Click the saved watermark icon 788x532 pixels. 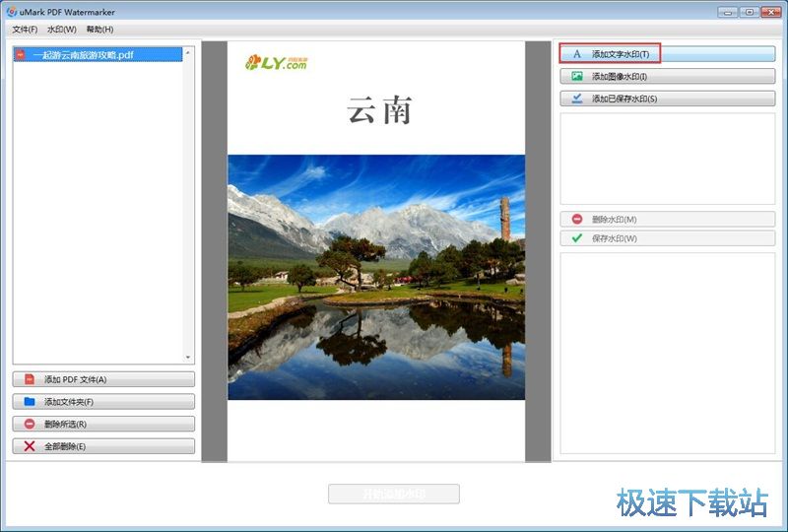click(x=577, y=99)
